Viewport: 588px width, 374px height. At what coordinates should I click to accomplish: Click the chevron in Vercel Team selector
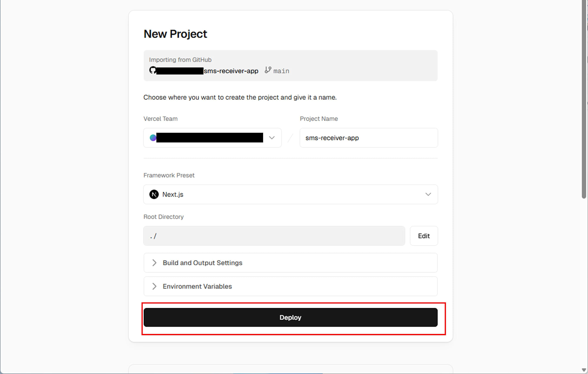272,138
